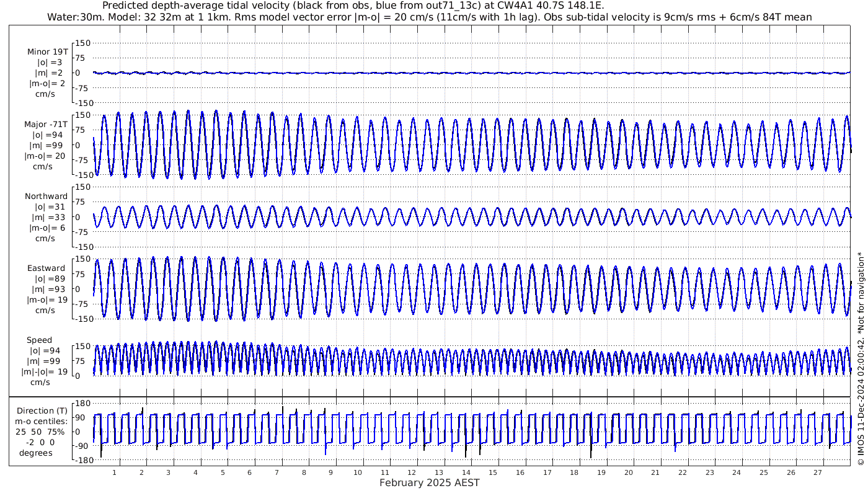Image resolution: width=868 pixels, height=496 pixels.
Task: Select the '|m-o|= 2' Minor error value
Action: tap(48, 84)
